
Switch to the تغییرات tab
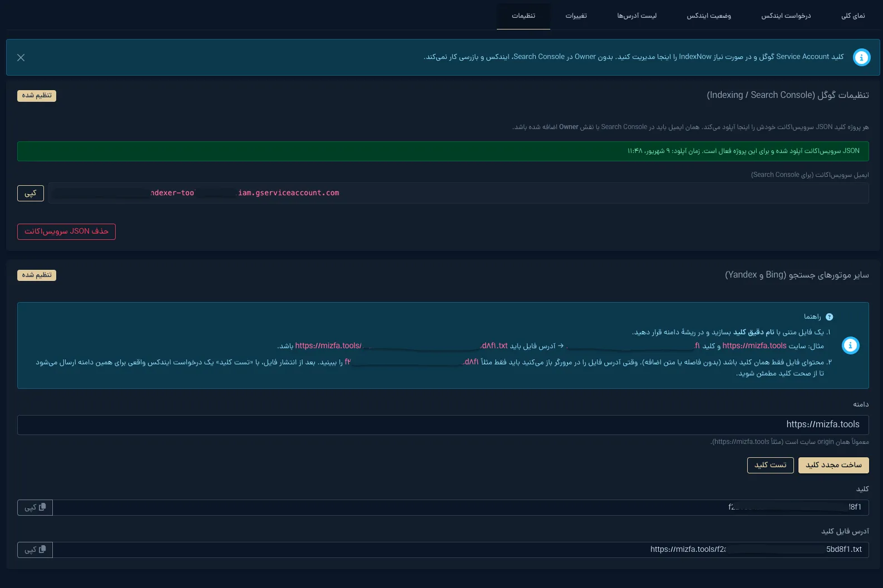pyautogui.click(x=576, y=16)
